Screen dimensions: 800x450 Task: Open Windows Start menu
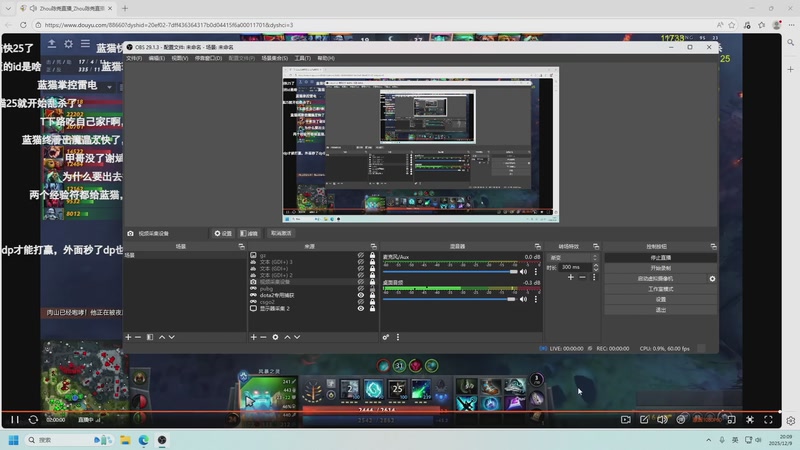pos(14,440)
